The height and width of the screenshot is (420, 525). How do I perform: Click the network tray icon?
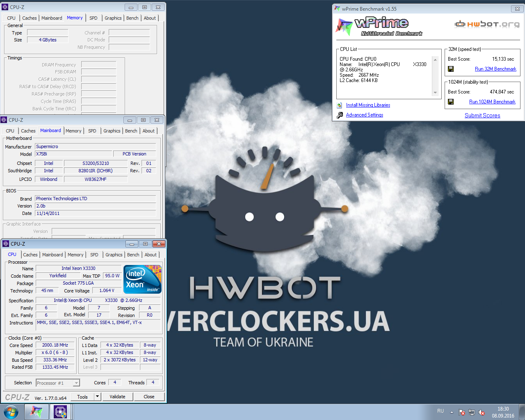click(x=472, y=412)
